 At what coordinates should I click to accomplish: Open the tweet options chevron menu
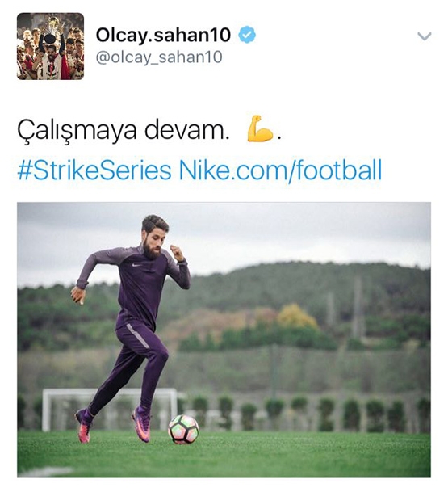coord(425,36)
